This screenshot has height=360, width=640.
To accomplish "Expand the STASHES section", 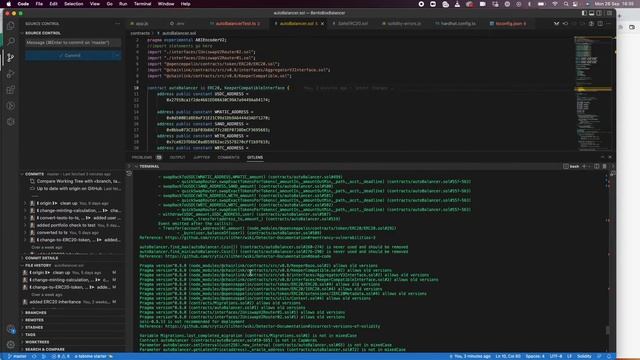I will pos(34,327).
